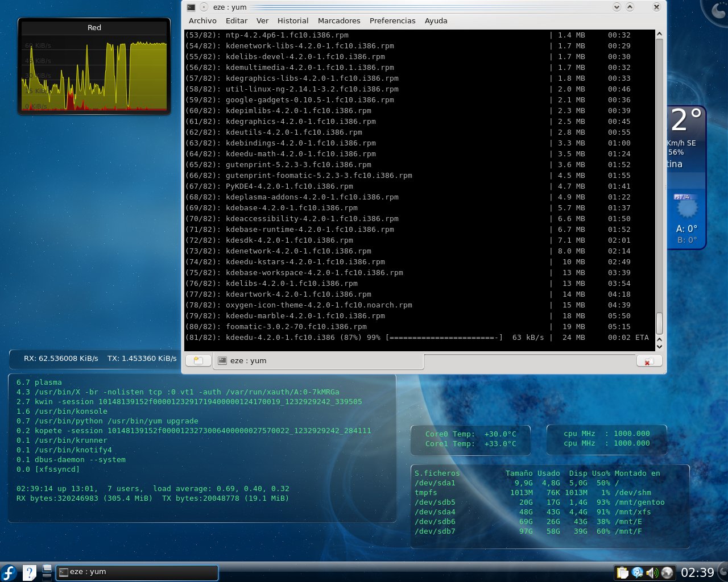
Task: Click the 'RX bytes:320246983' line
Action: tap(152, 498)
